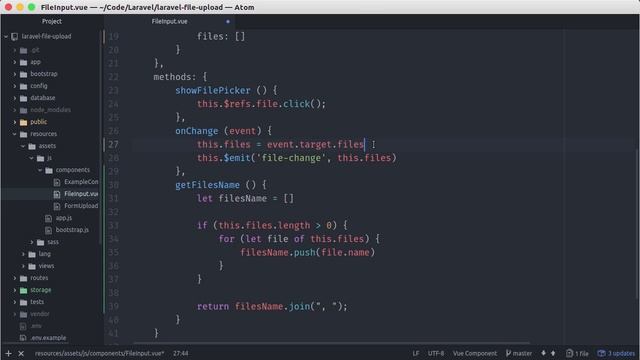
Task: Click line number 27 in gutter
Action: coord(113,144)
